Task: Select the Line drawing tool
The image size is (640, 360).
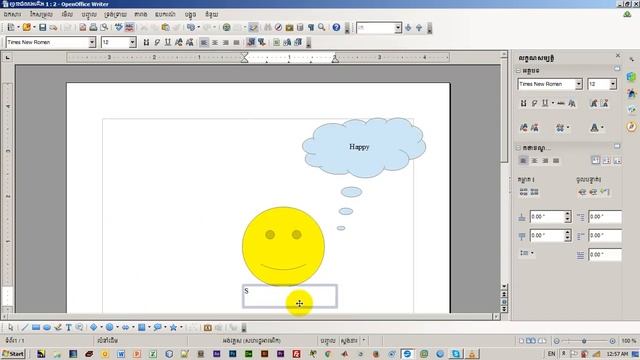Action: coord(25,327)
